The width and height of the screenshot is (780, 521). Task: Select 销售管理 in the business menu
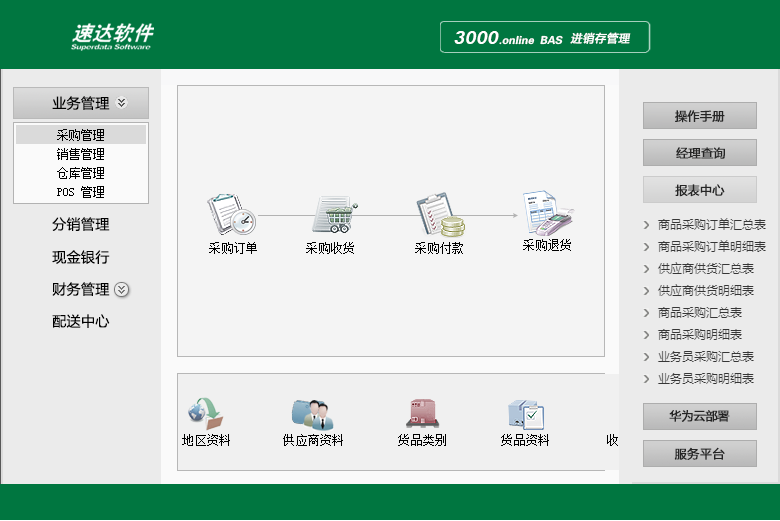pyautogui.click(x=81, y=154)
